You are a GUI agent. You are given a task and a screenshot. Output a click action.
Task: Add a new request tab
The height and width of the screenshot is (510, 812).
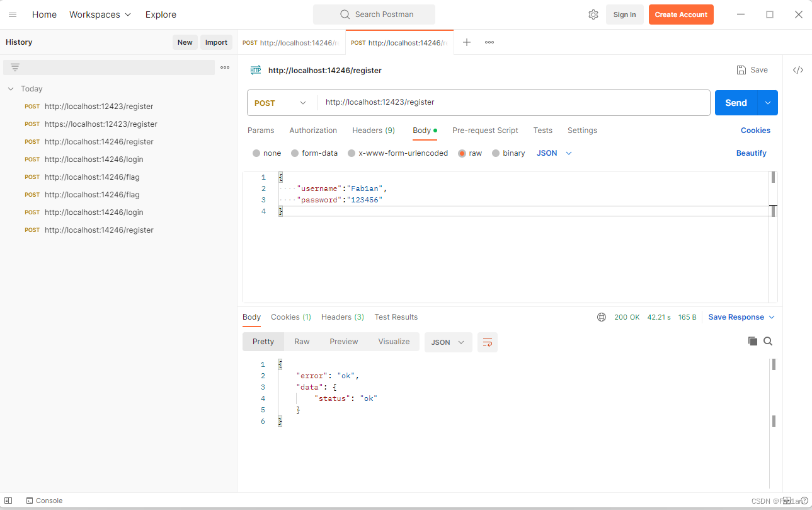pos(467,42)
